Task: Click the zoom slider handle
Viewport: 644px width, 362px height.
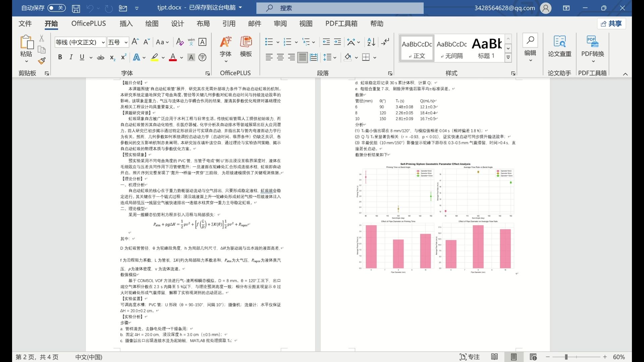Action: point(566,357)
